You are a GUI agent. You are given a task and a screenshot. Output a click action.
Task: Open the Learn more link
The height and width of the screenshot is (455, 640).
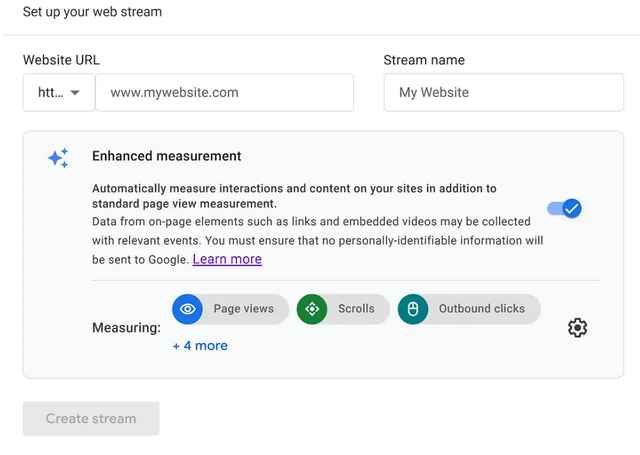coord(227,259)
